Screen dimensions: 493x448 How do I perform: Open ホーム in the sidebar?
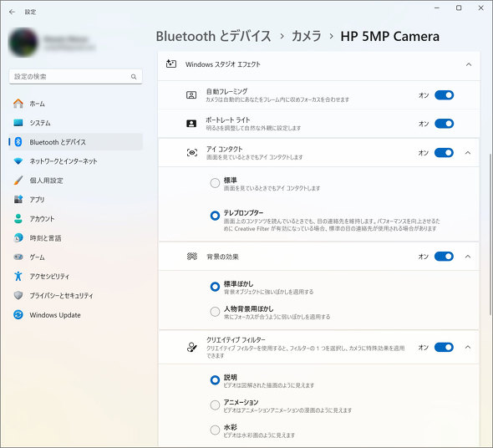click(75, 104)
